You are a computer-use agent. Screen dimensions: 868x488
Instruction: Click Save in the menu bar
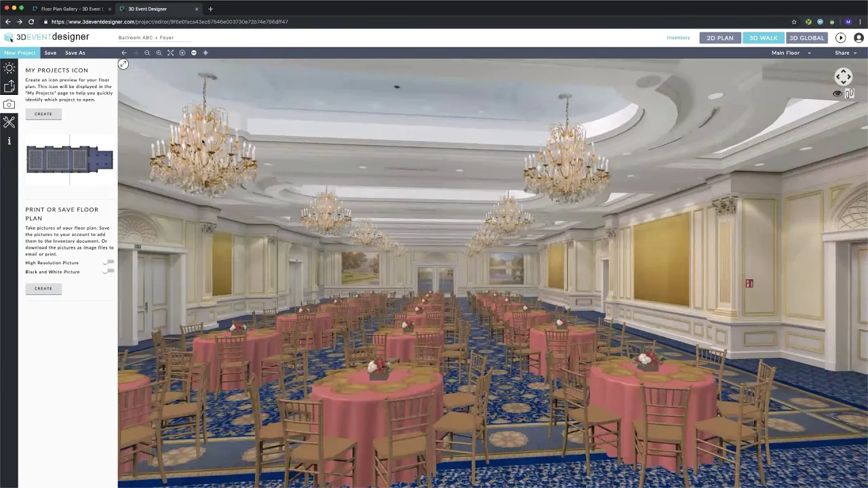coord(50,53)
